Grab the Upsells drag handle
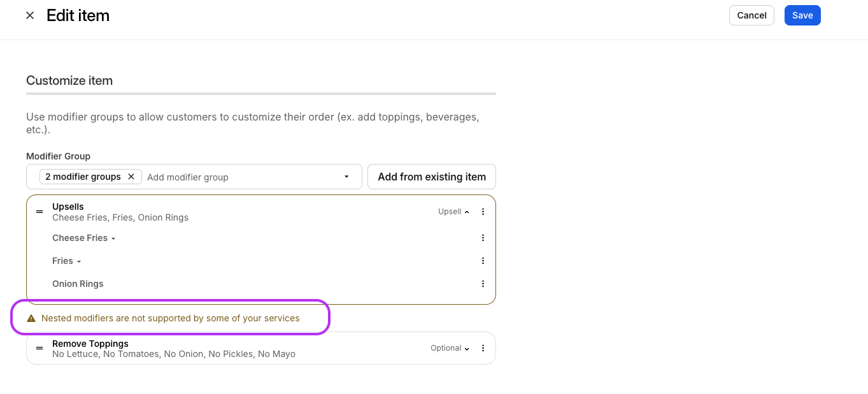This screenshot has width=868, height=394. pos(39,212)
